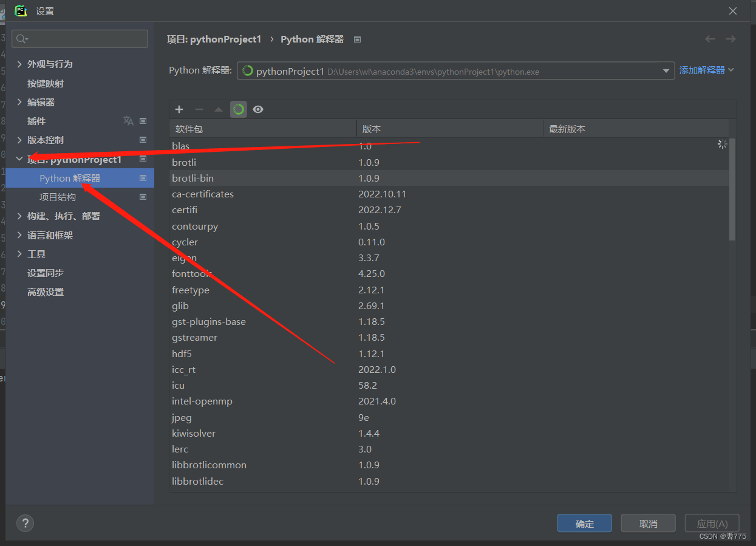Click the 应用(A) button
This screenshot has height=546, width=756.
712,524
